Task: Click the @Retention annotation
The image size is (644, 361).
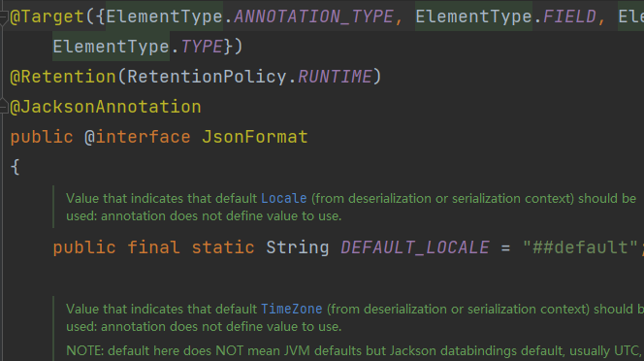Action: pos(63,77)
